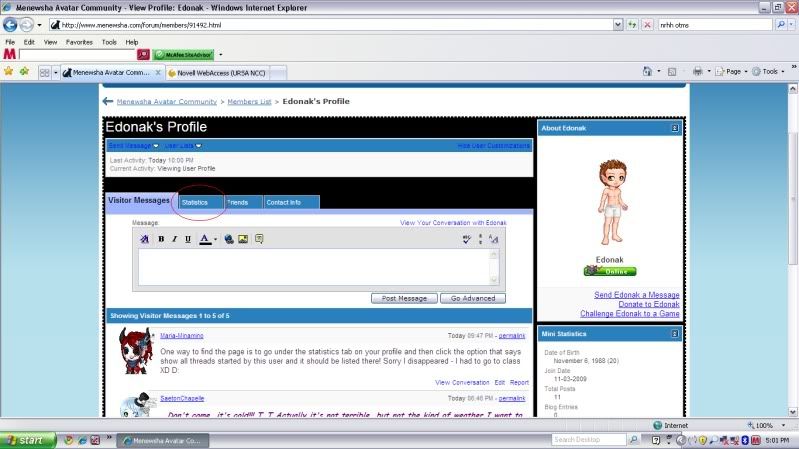799x449 pixels.
Task: Click the browser Back arrow button
Action: pos(10,24)
